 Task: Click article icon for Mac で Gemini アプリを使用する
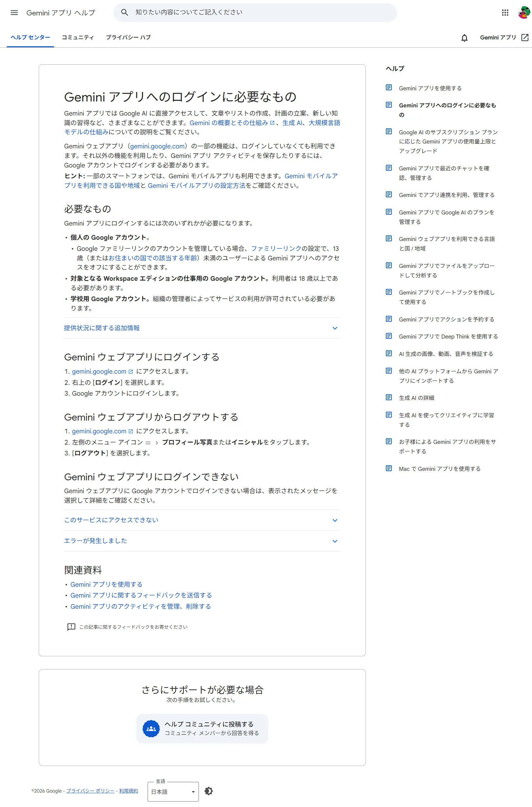point(389,468)
